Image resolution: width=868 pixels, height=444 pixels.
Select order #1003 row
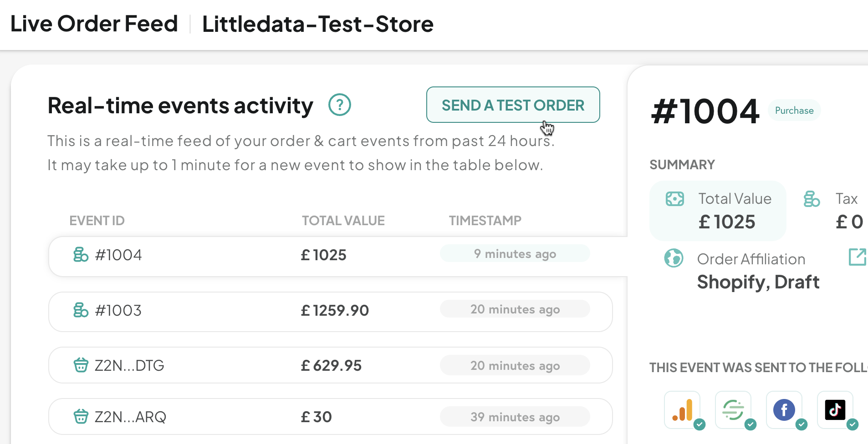(x=331, y=312)
